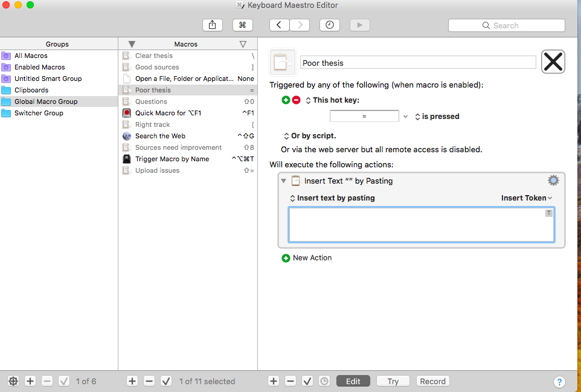Add a new macro group plus button
Viewport: 581px width, 392px height.
[30, 381]
